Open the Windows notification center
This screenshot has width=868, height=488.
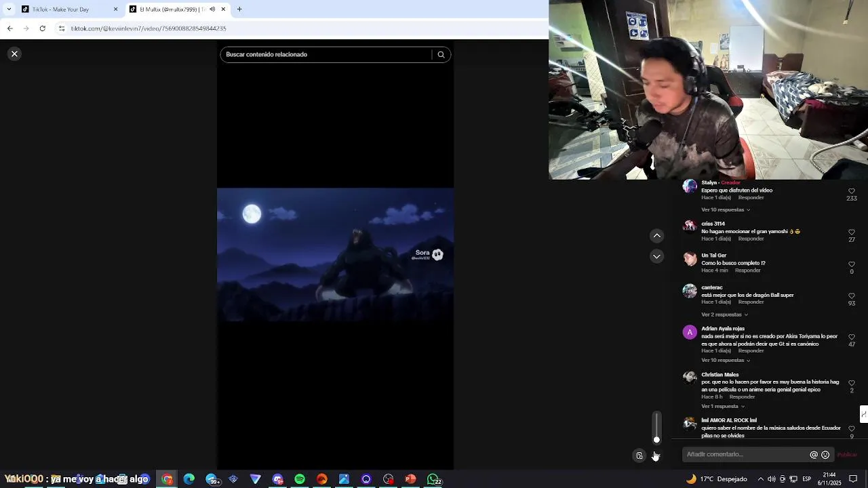click(x=853, y=479)
